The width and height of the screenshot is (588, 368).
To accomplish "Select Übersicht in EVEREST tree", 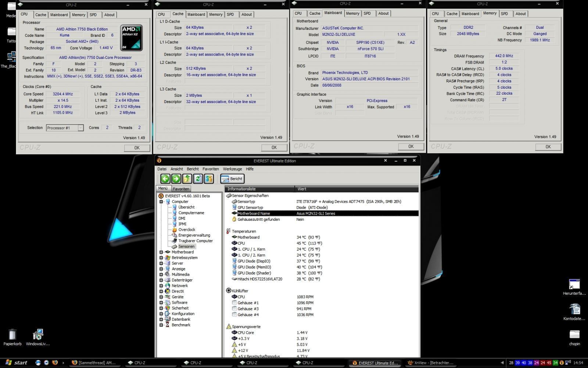I will (186, 207).
